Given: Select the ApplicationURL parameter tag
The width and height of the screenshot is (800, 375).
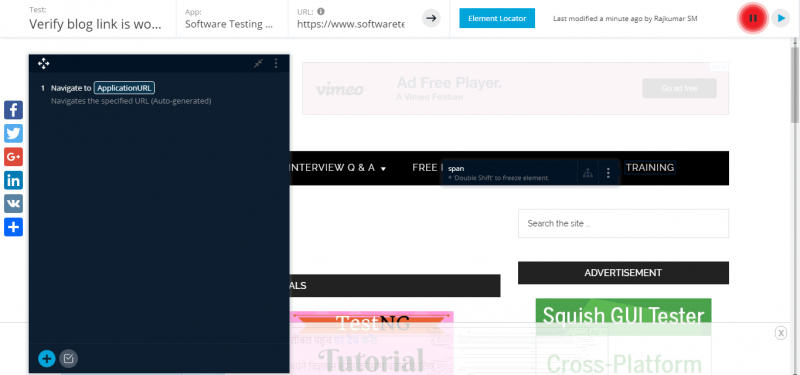Looking at the screenshot, I should [x=124, y=88].
